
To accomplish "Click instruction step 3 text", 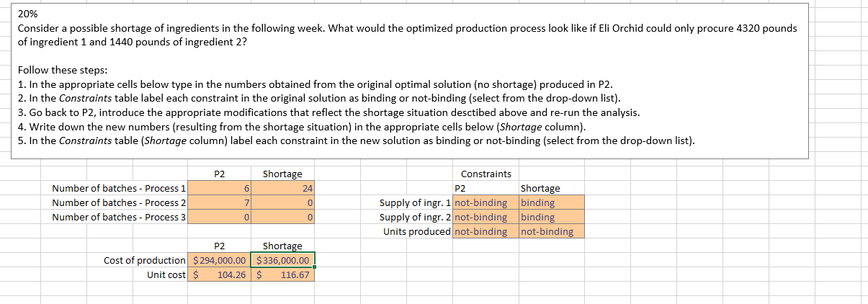I will (x=328, y=112).
